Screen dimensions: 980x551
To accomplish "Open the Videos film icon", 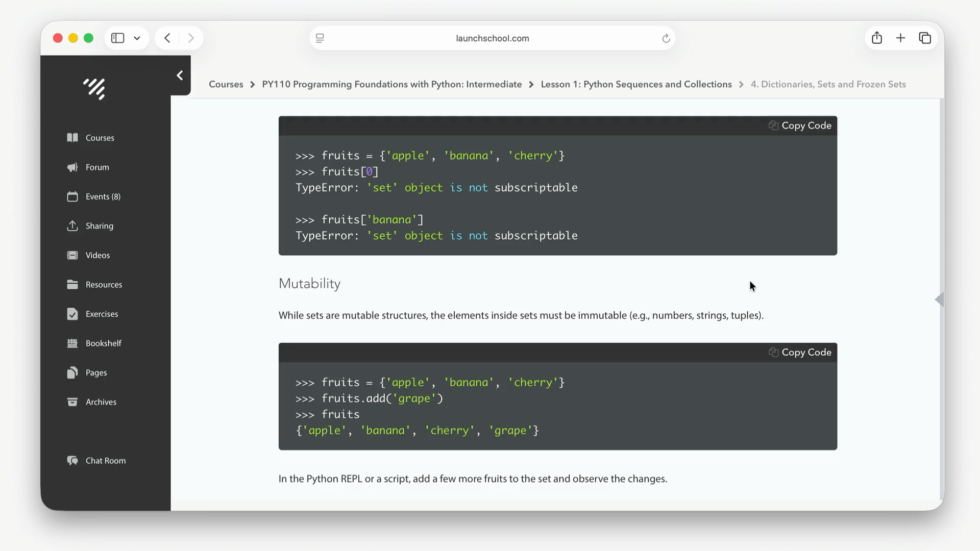I will (x=72, y=255).
